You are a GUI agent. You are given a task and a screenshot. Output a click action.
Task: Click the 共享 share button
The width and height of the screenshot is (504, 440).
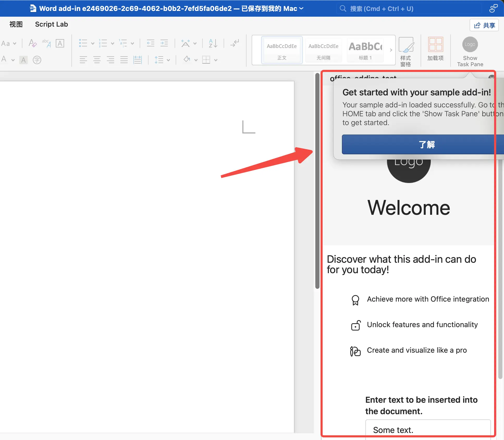(x=484, y=25)
